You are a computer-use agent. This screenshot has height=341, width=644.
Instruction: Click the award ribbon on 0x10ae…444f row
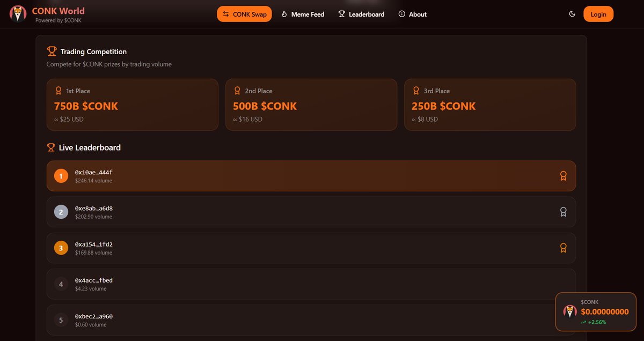[x=563, y=176]
